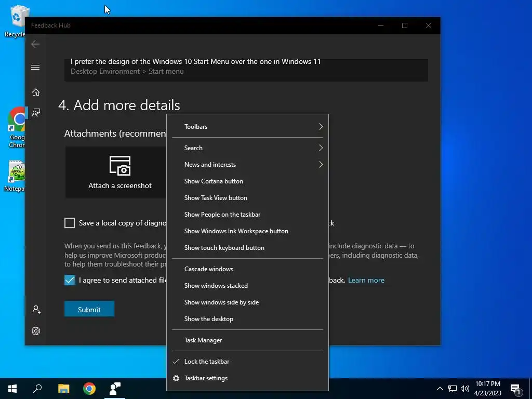532x399 pixels.
Task: Open the Windows Start button
Action: pos(12,389)
